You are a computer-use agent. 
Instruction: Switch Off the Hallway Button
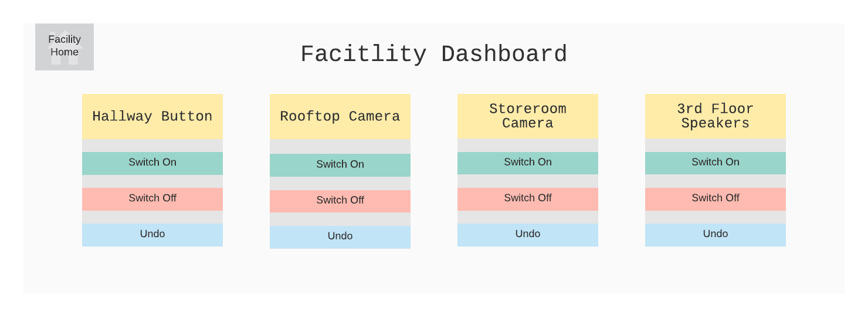coord(152,199)
